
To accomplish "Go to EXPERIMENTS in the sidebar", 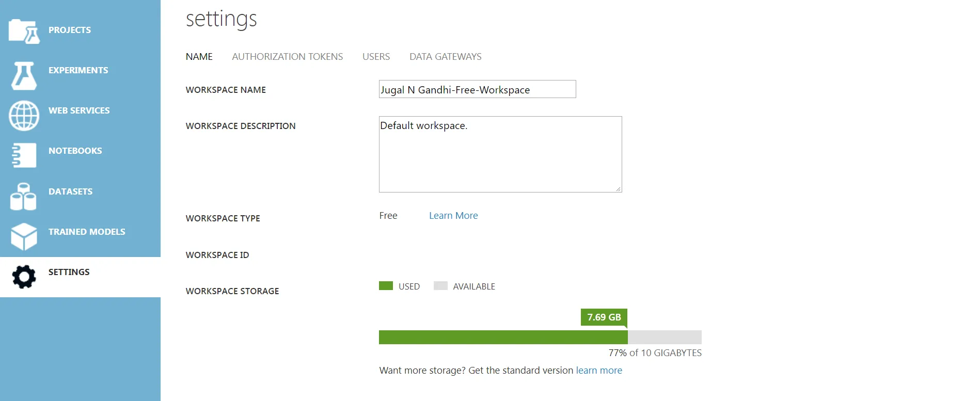I will [78, 70].
